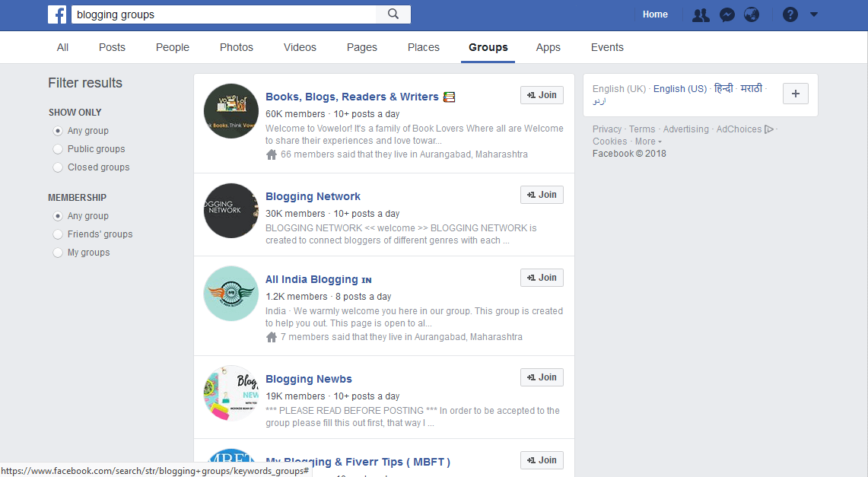Click "19K members" text

point(295,396)
